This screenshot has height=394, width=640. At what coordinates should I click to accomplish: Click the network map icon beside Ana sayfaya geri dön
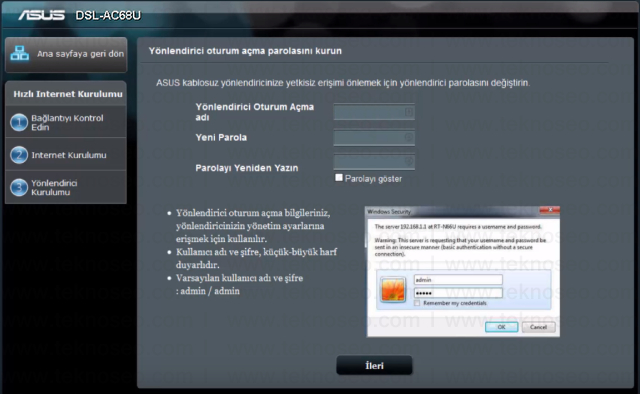coord(20,53)
